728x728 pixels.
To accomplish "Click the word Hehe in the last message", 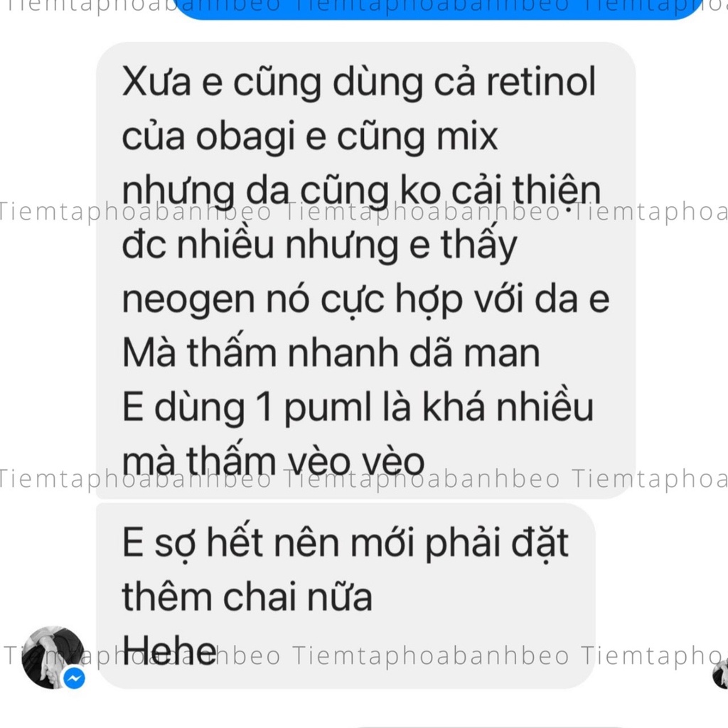I will pyautogui.click(x=169, y=650).
